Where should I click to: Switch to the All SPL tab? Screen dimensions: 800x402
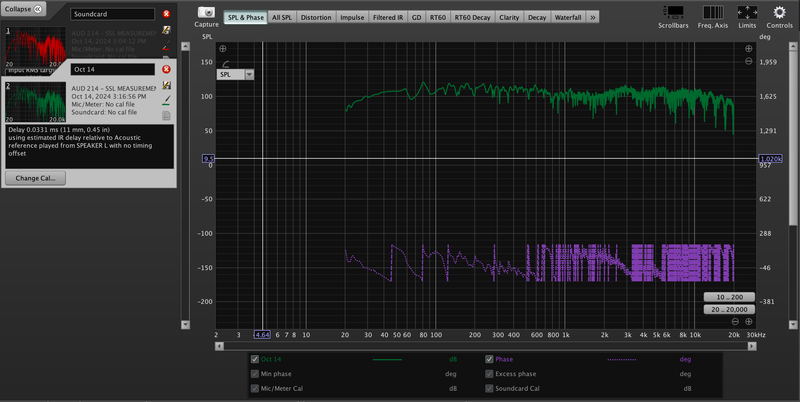[x=282, y=17]
